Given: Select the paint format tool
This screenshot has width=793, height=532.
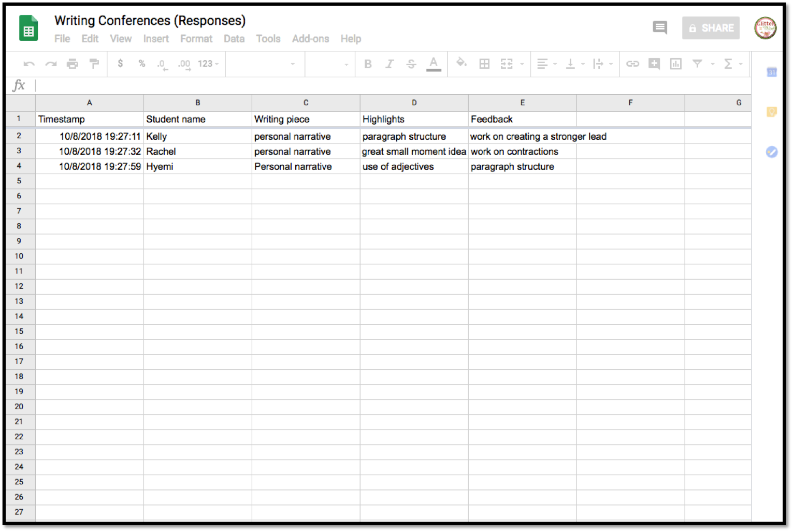Looking at the screenshot, I should pyautogui.click(x=94, y=64).
